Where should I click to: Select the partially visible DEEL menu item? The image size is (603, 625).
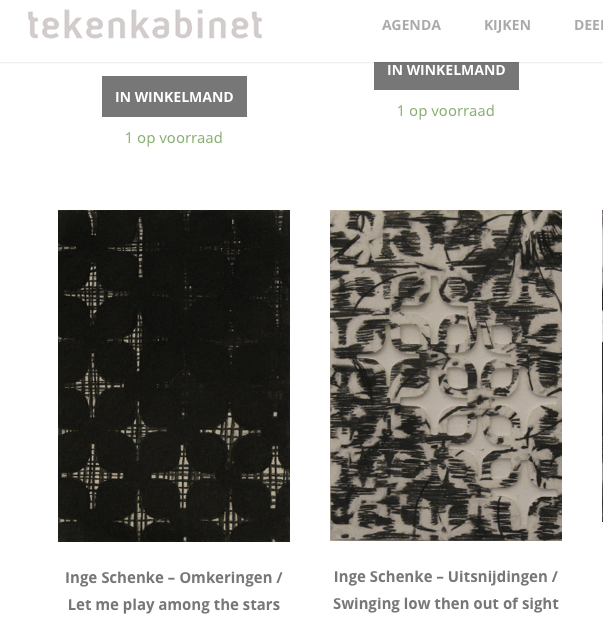click(589, 25)
